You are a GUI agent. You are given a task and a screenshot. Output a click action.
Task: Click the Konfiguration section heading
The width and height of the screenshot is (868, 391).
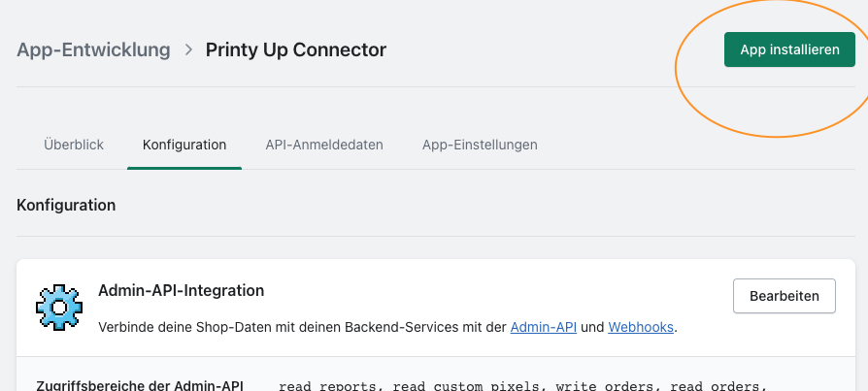coord(66,205)
